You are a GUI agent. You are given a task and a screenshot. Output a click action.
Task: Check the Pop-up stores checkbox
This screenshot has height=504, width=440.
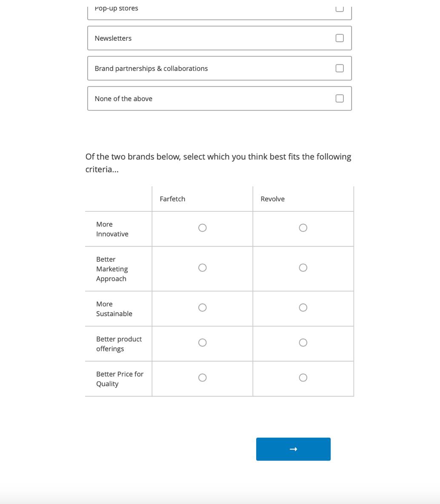[x=340, y=9]
